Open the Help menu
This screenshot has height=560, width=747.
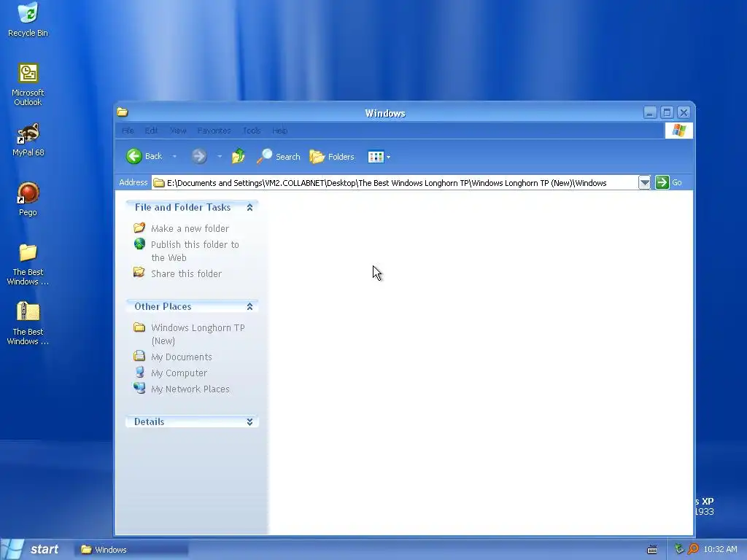(x=279, y=131)
